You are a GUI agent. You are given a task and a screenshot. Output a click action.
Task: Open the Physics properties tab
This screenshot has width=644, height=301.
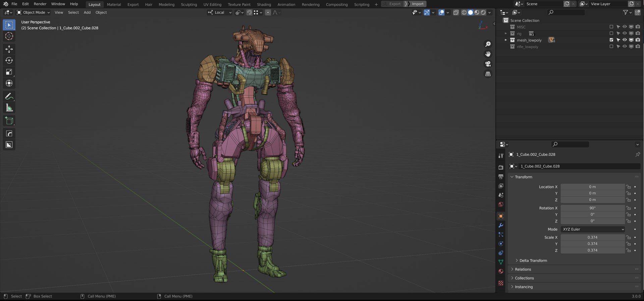click(x=501, y=244)
